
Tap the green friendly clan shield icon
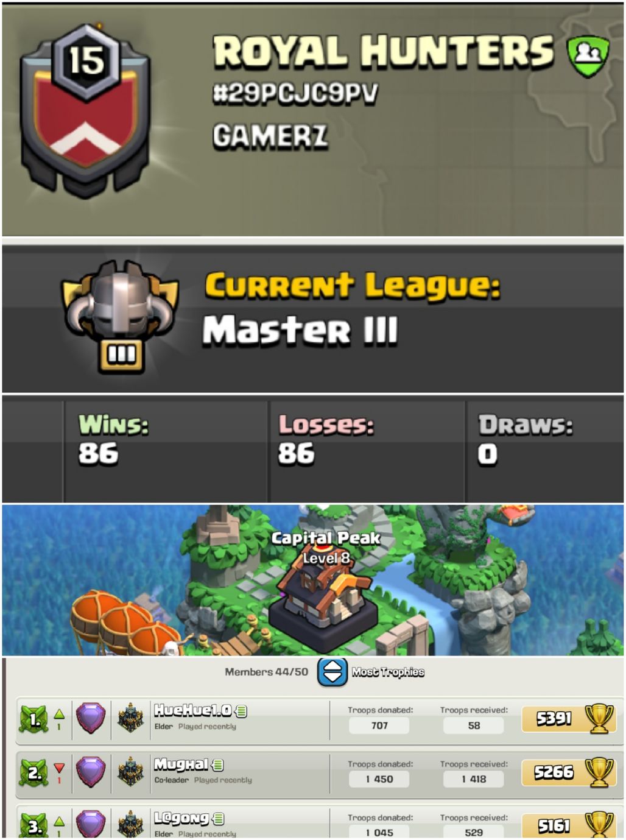point(588,56)
